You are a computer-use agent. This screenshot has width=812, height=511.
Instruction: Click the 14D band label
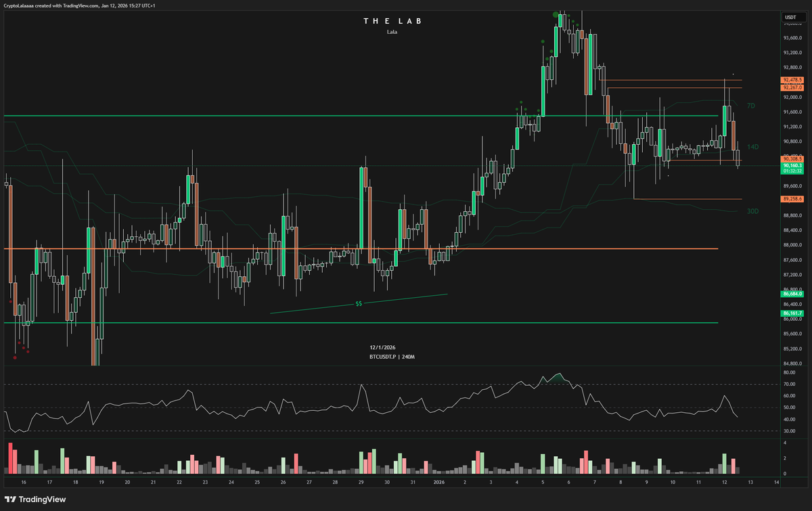752,147
